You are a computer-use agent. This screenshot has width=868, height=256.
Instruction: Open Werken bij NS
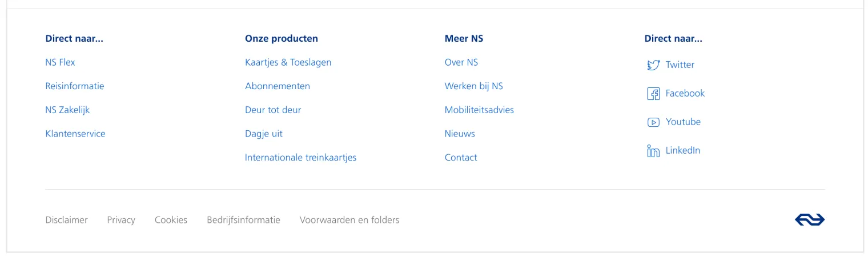pyautogui.click(x=474, y=86)
